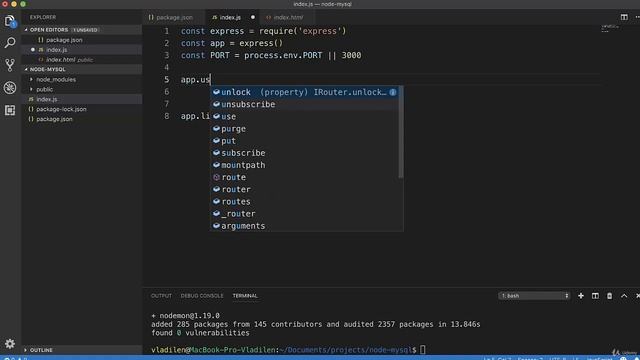
Task: Expand the node_modules folder
Action: click(x=82, y=79)
